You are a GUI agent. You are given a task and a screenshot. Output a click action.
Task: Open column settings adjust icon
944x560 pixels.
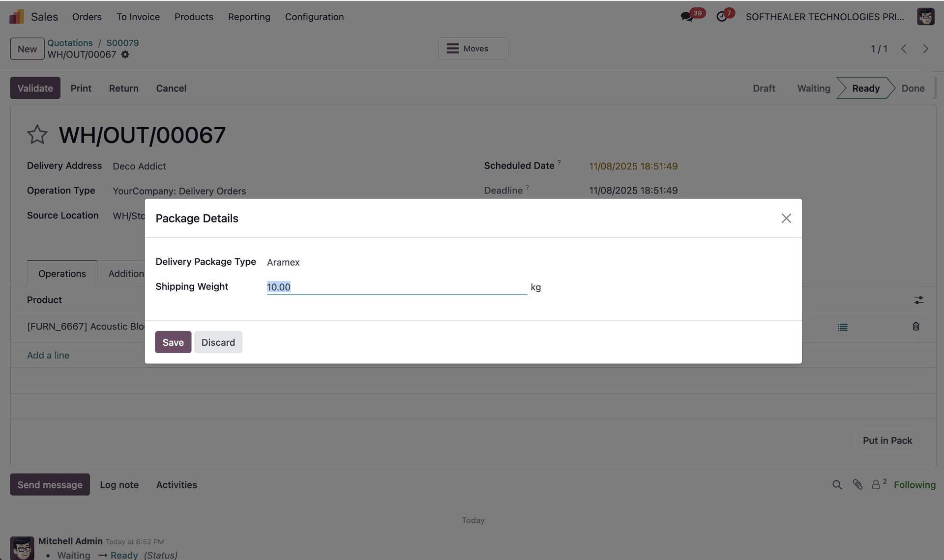point(918,300)
